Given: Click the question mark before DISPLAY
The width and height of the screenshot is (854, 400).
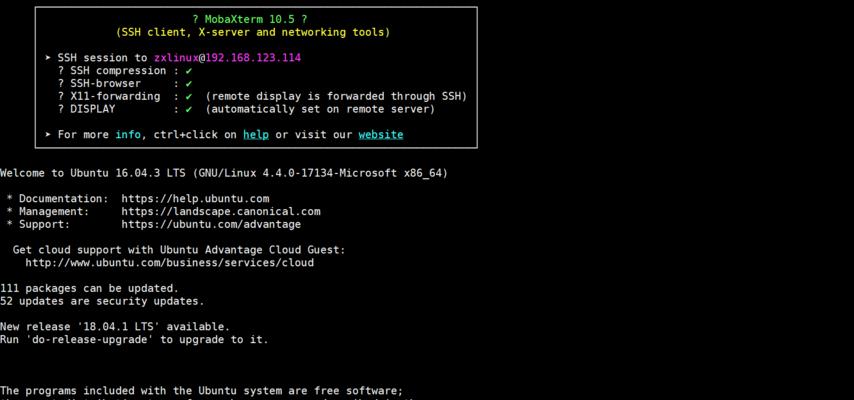Looking at the screenshot, I should tap(61, 109).
